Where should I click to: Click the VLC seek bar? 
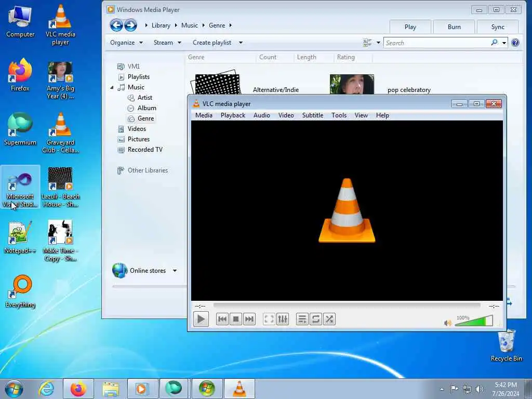[347, 305]
